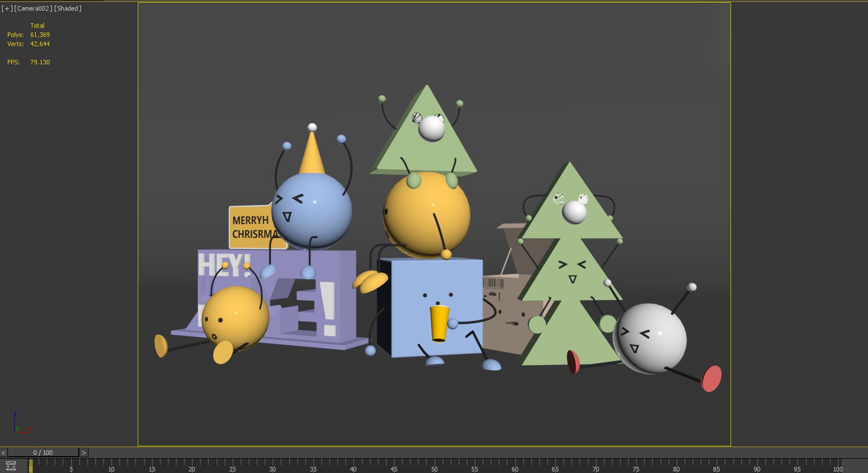This screenshot has height=473, width=868.
Task: Advance to next frame with right arrow
Action: coord(84,452)
